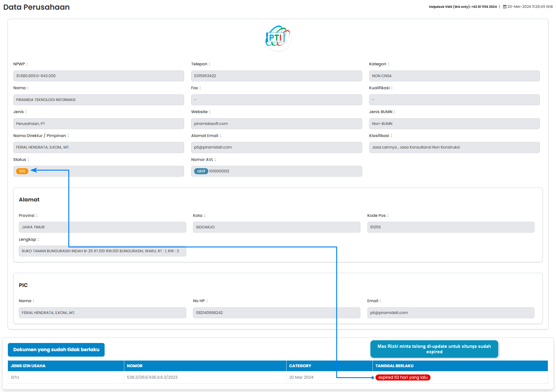Click the PTI company logo
Image resolution: width=556 pixels, height=392 pixels.
pos(278,38)
